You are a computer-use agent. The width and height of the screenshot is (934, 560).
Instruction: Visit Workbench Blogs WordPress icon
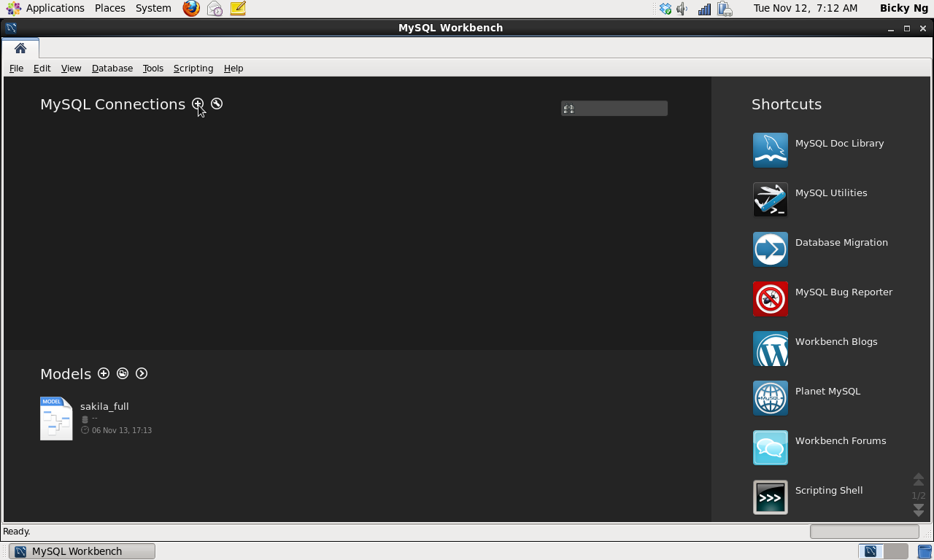[x=771, y=349]
